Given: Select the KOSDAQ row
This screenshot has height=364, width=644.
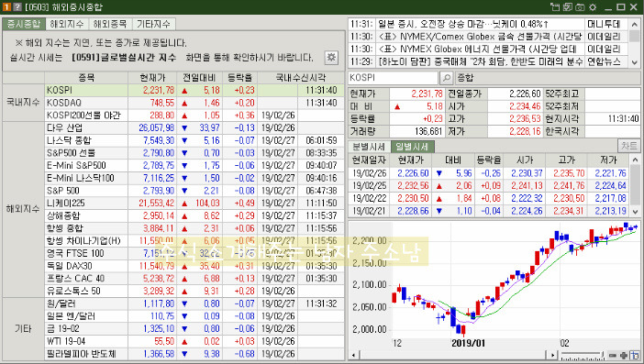Looking at the screenshot, I should coord(194,103).
